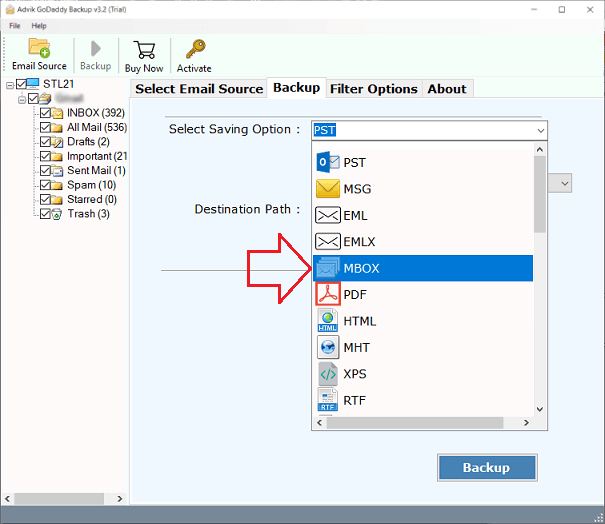Select the PST Outlook icon
The image size is (605, 524).
328,162
